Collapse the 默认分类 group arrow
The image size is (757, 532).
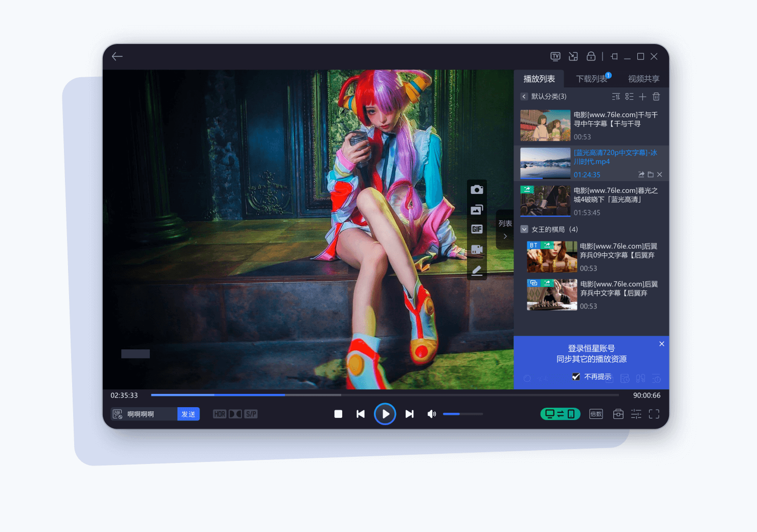[524, 97]
